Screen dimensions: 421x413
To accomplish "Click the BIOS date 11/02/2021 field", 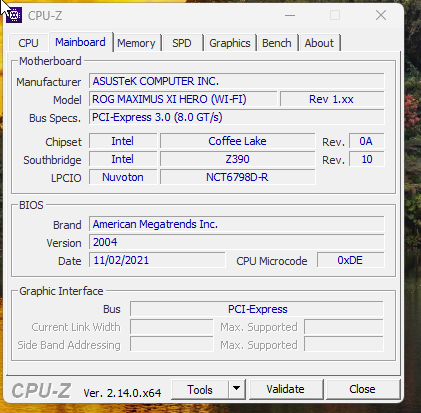I will point(157,260).
